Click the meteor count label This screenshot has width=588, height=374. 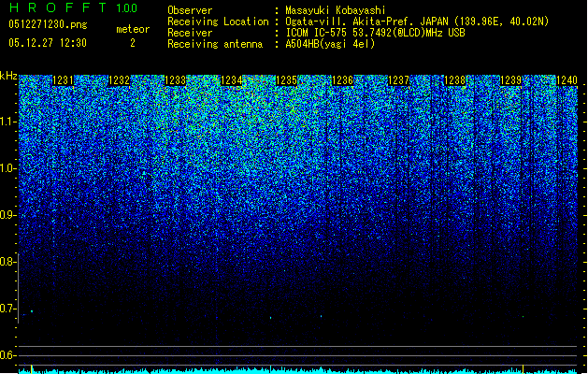[133, 29]
